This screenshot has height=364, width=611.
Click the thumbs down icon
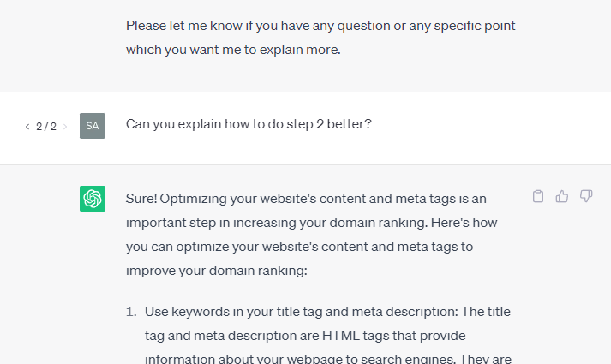pyautogui.click(x=586, y=197)
